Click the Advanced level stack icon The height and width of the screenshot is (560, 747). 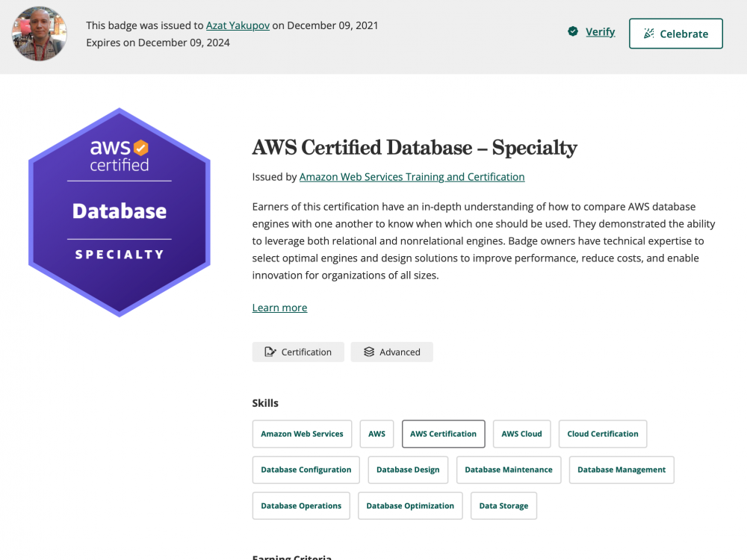point(368,352)
